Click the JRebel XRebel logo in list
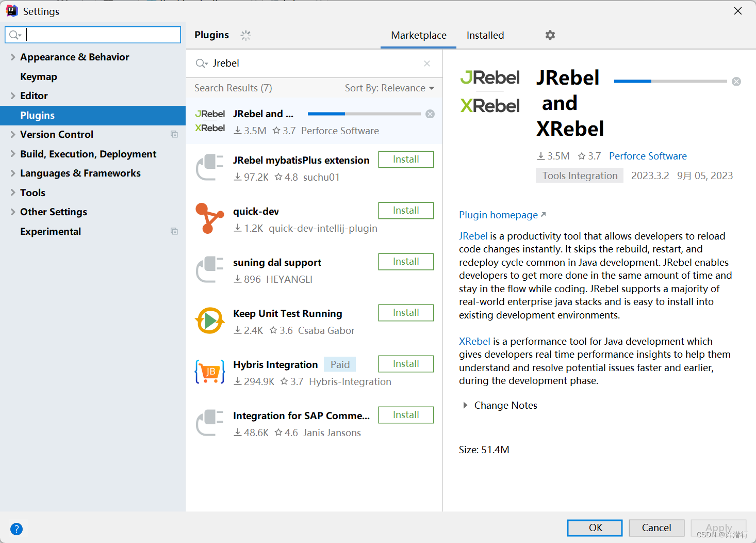Viewport: 756px width, 543px height. pyautogui.click(x=210, y=121)
